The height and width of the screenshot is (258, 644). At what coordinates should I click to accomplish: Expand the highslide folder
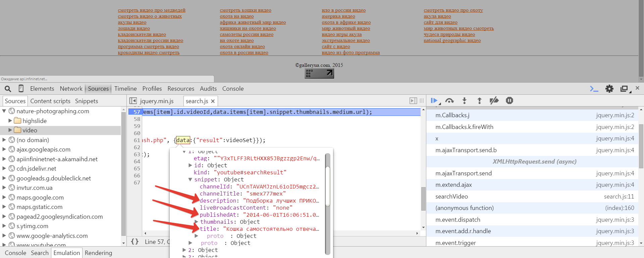click(10, 120)
